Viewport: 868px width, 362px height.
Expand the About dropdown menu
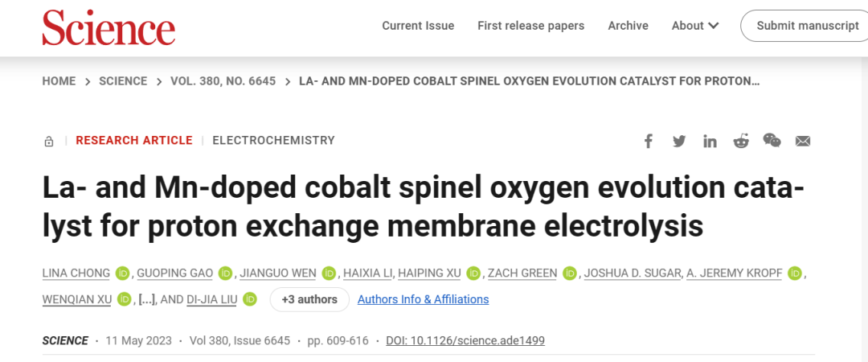tap(694, 26)
